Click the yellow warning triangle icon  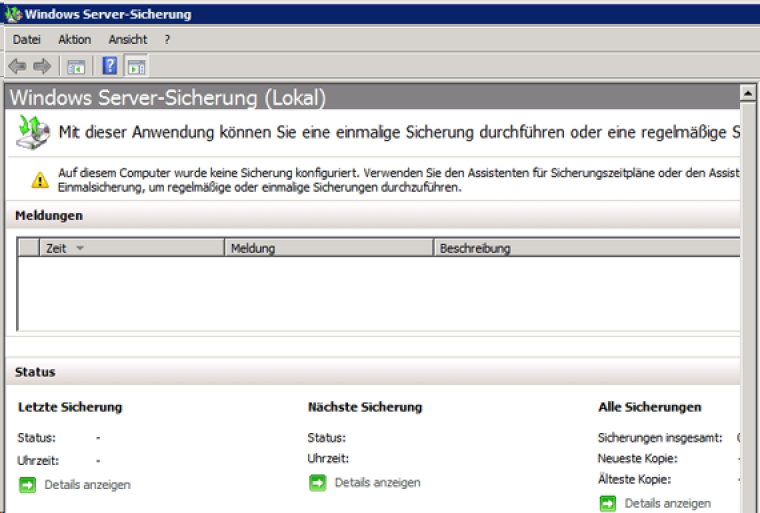coord(40,180)
